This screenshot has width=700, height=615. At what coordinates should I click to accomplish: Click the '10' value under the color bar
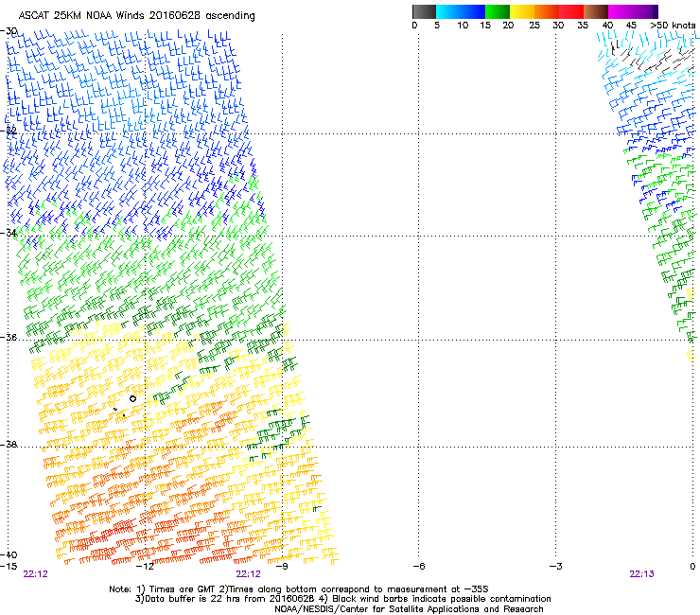coord(463,26)
